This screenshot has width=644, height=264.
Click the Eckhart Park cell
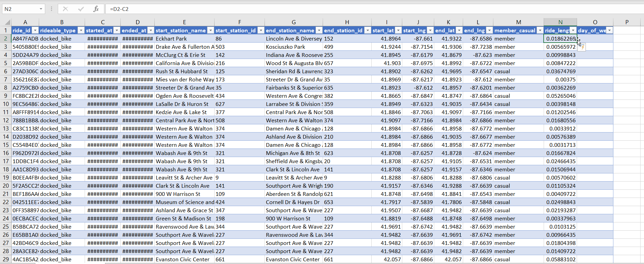[x=184, y=38]
